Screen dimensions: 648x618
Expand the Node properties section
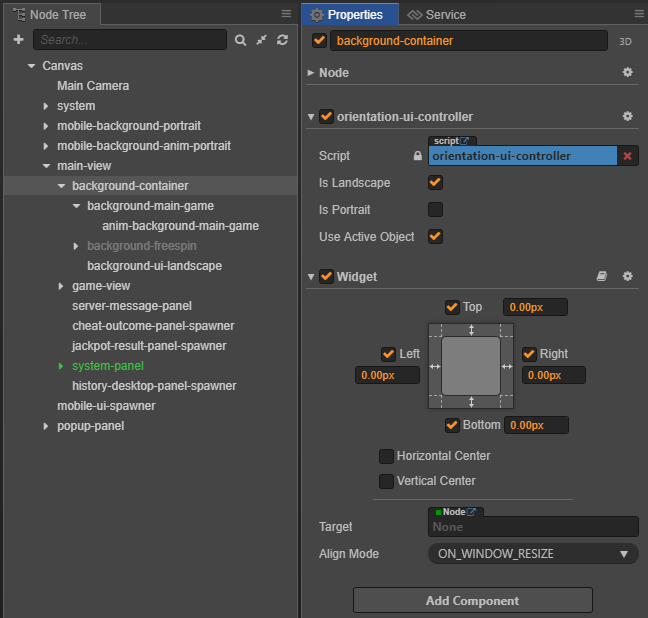click(x=311, y=73)
